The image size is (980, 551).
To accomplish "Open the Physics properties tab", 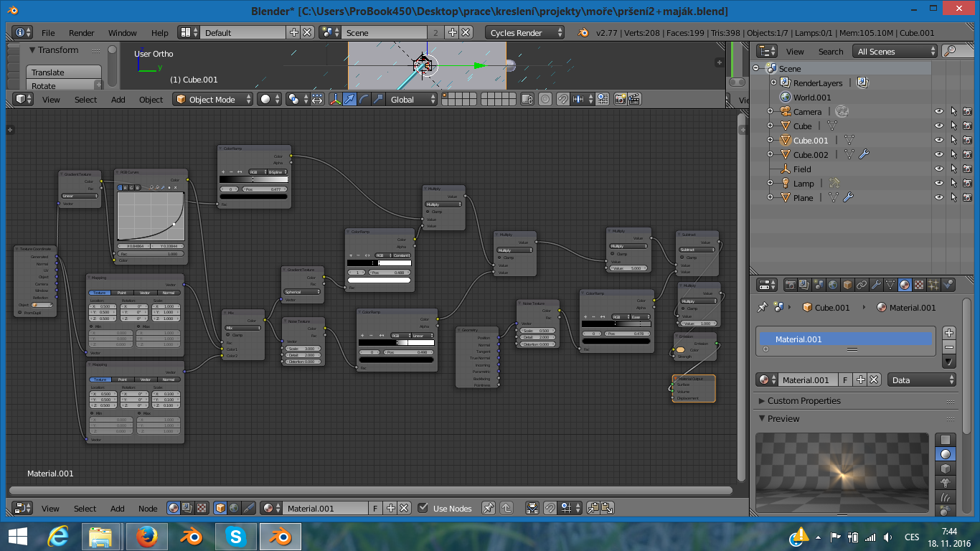I will [948, 285].
